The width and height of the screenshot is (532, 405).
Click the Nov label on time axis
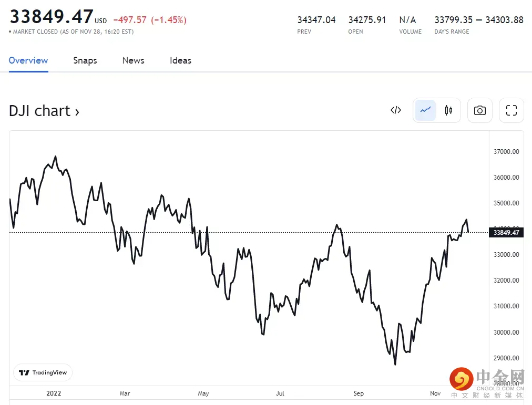click(435, 393)
